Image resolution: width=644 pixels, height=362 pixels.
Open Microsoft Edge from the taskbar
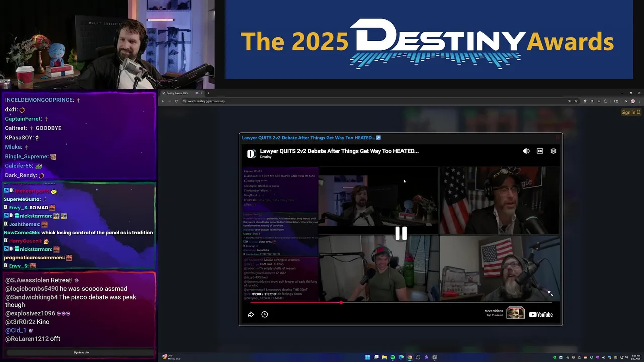(401, 357)
